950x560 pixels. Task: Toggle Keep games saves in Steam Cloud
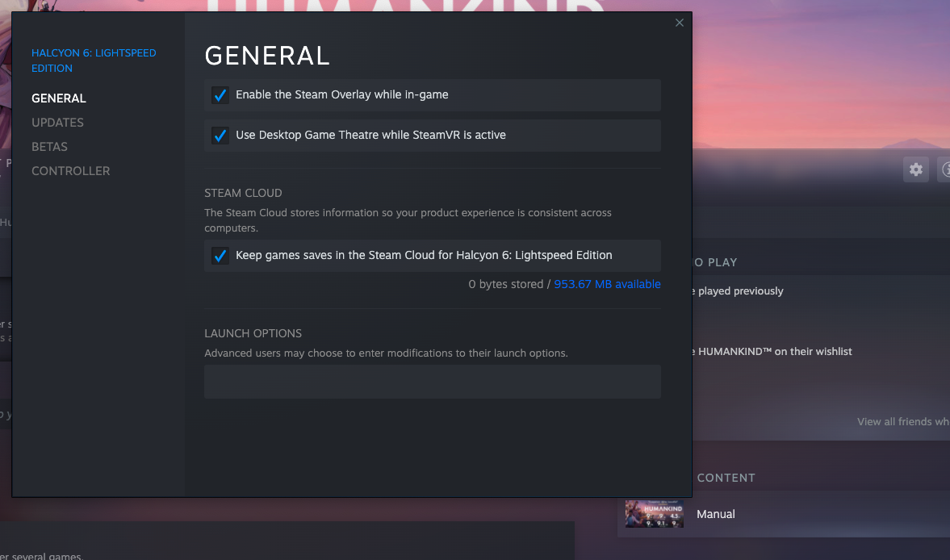[x=220, y=256]
